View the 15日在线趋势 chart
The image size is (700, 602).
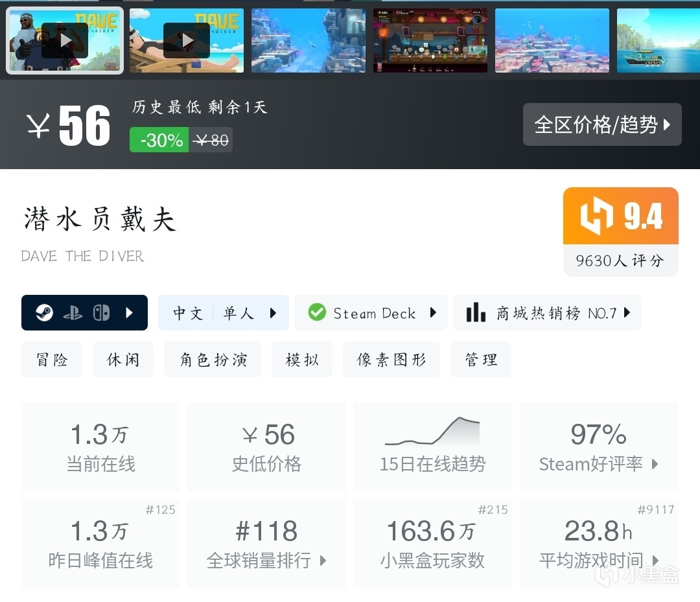(432, 447)
